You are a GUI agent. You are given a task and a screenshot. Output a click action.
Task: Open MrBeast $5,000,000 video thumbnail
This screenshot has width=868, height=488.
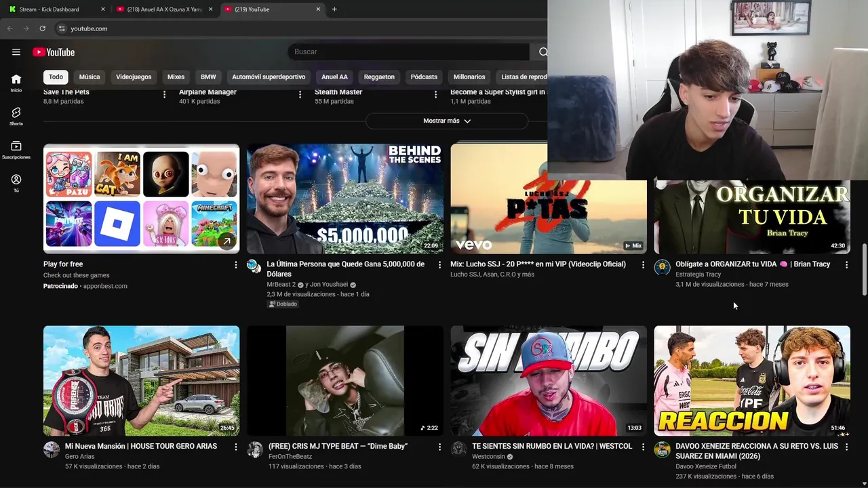pyautogui.click(x=344, y=199)
